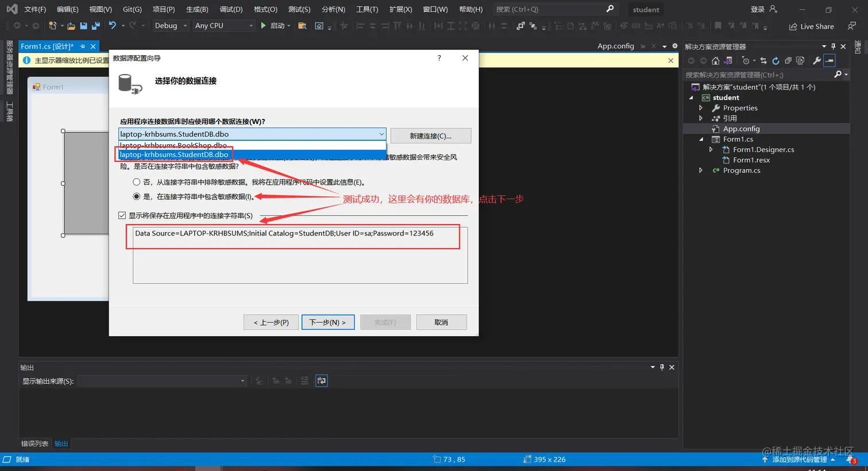Open the 调试(D) Debug menu
The image size is (868, 471).
click(x=231, y=9)
